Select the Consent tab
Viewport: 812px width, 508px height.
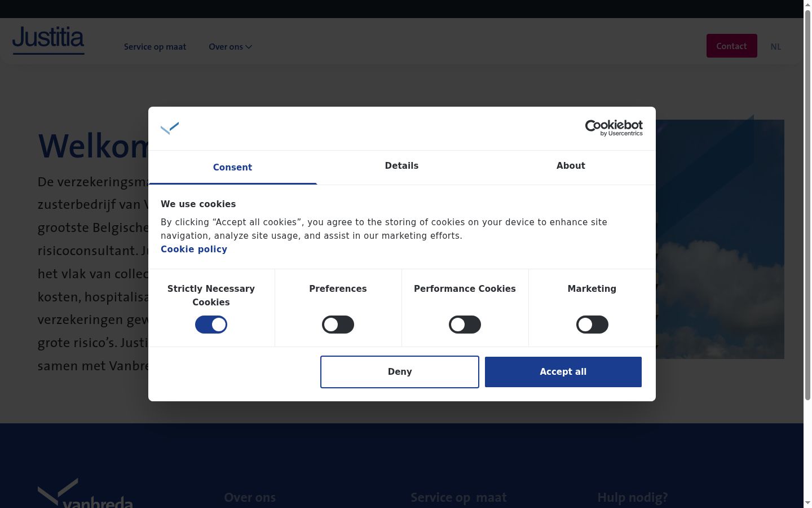coord(232,167)
